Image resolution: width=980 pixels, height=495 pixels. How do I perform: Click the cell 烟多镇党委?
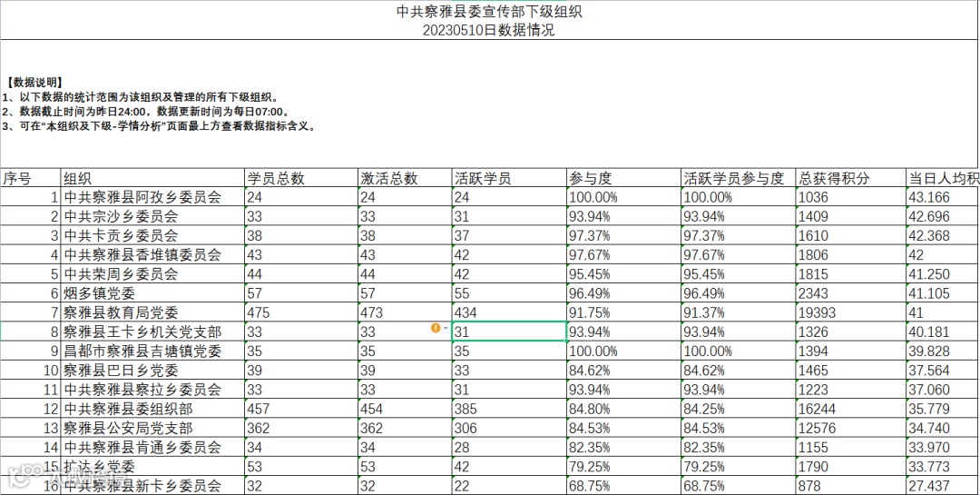pyautogui.click(x=152, y=293)
